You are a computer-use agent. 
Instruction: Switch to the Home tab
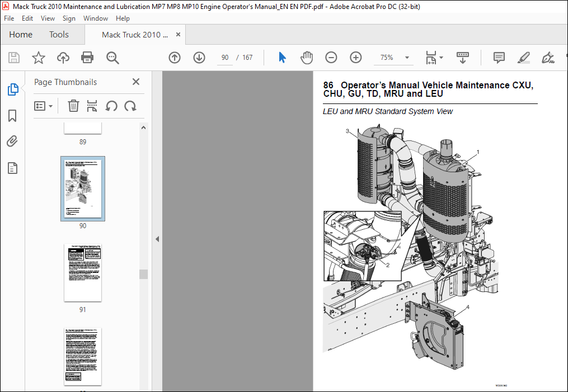[21, 34]
